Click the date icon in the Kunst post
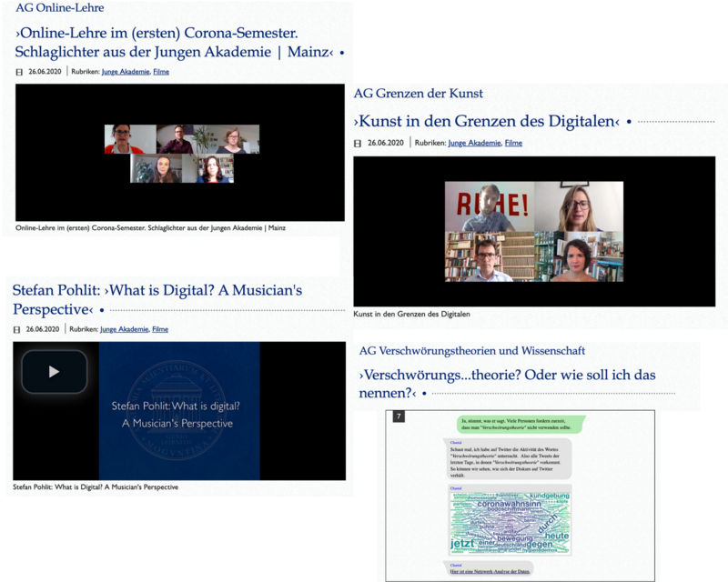The height and width of the screenshot is (582, 728). pyautogui.click(x=358, y=144)
